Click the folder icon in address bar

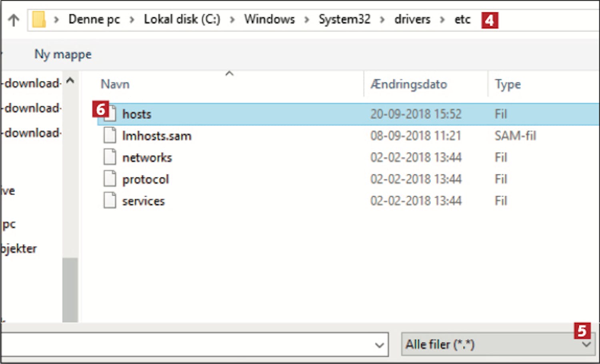pyautogui.click(x=39, y=20)
